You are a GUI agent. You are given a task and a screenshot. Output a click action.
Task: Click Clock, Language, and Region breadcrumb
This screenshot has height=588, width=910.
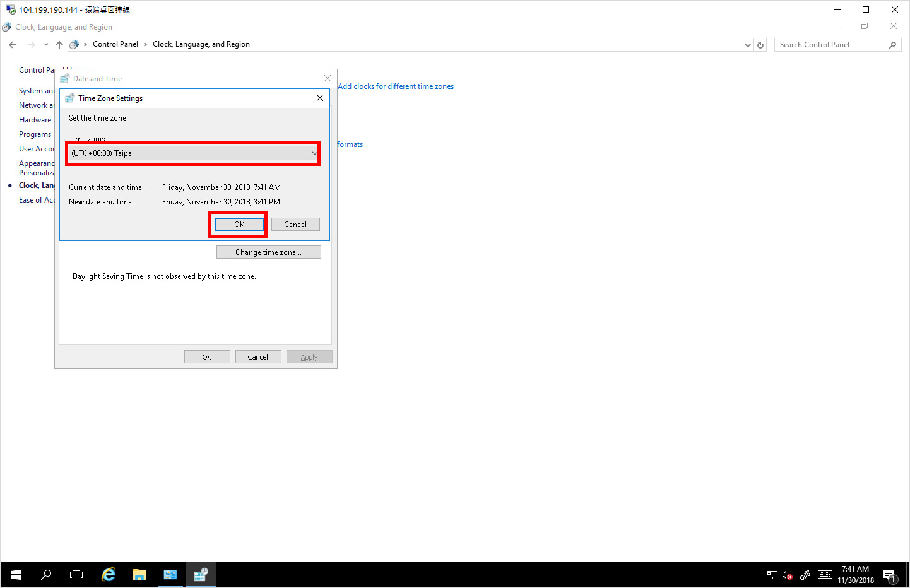tap(201, 44)
